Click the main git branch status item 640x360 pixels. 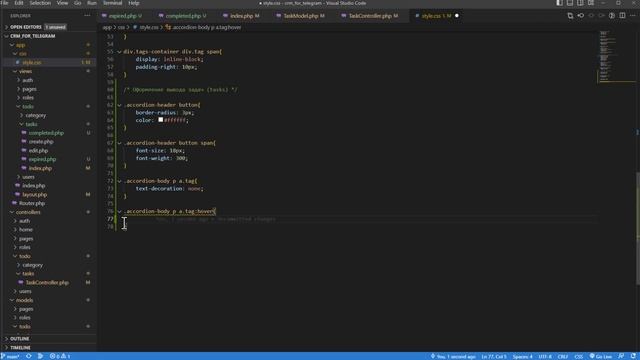(x=11, y=356)
